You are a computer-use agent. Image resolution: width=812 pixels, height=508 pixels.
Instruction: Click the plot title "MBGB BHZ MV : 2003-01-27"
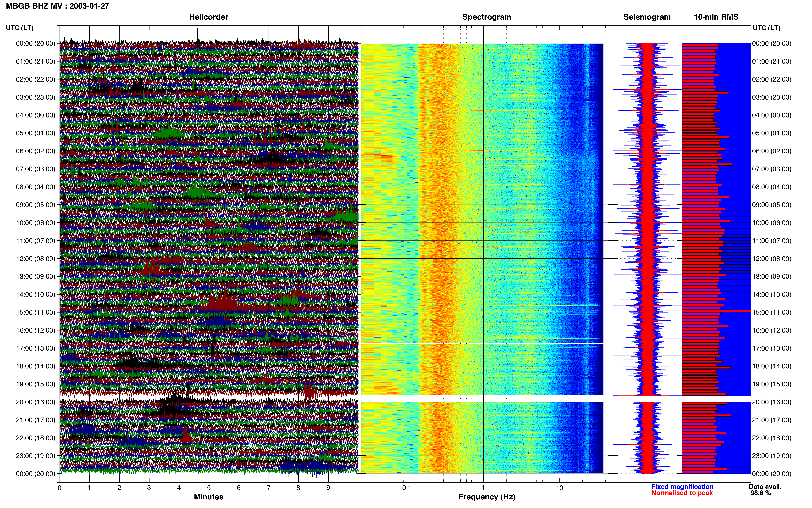coord(57,6)
